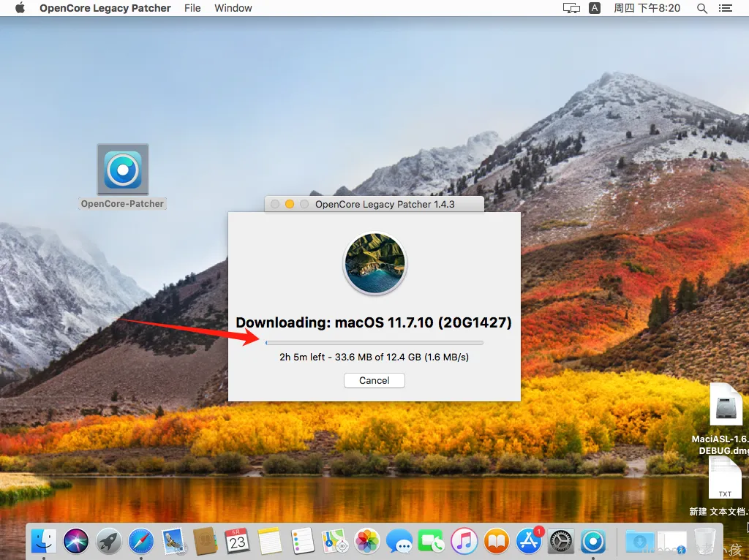Open the Trash in Dock
The width and height of the screenshot is (749, 560).
[x=704, y=542]
